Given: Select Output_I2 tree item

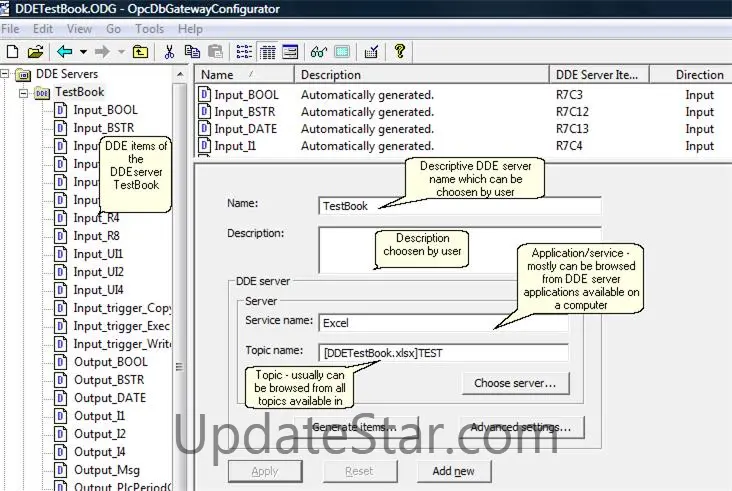Looking at the screenshot, I should 100,434.
